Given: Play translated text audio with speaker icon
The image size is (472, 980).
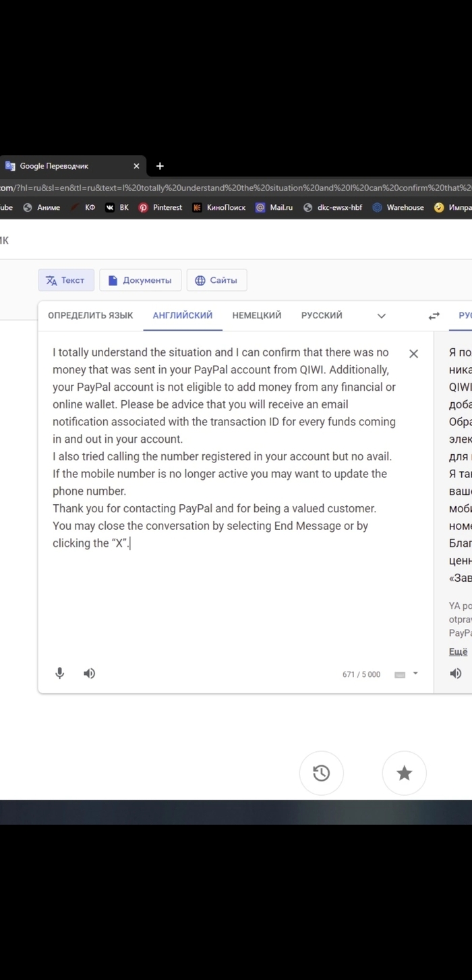Looking at the screenshot, I should pos(456,673).
